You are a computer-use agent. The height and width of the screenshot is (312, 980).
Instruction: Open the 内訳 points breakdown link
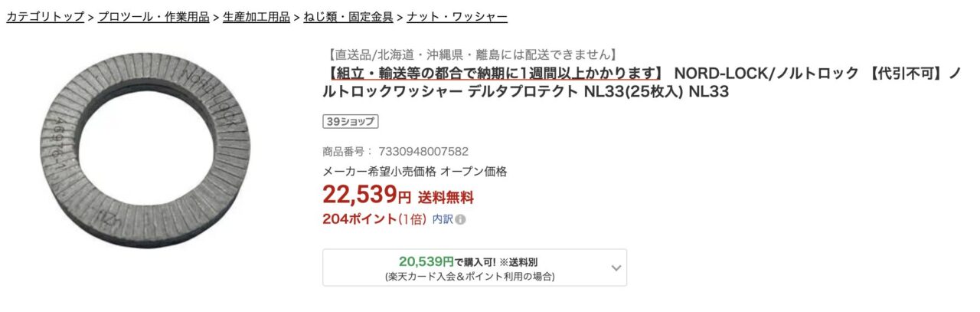pyautogui.click(x=443, y=219)
